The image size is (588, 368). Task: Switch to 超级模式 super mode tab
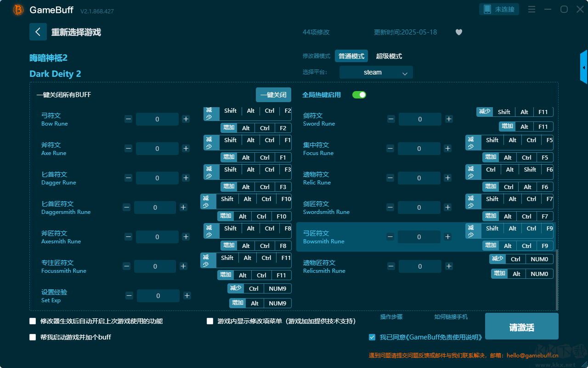[x=389, y=56]
